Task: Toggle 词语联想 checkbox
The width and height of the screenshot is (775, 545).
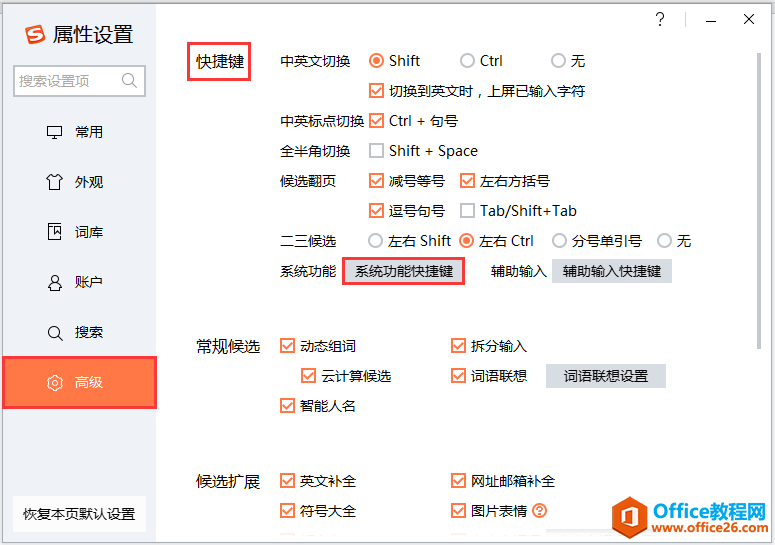Action: coord(458,376)
